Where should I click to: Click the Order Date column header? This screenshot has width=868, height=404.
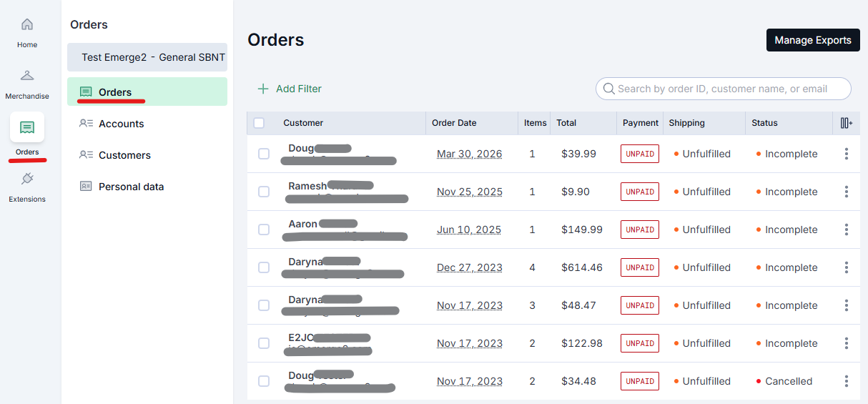tap(454, 123)
